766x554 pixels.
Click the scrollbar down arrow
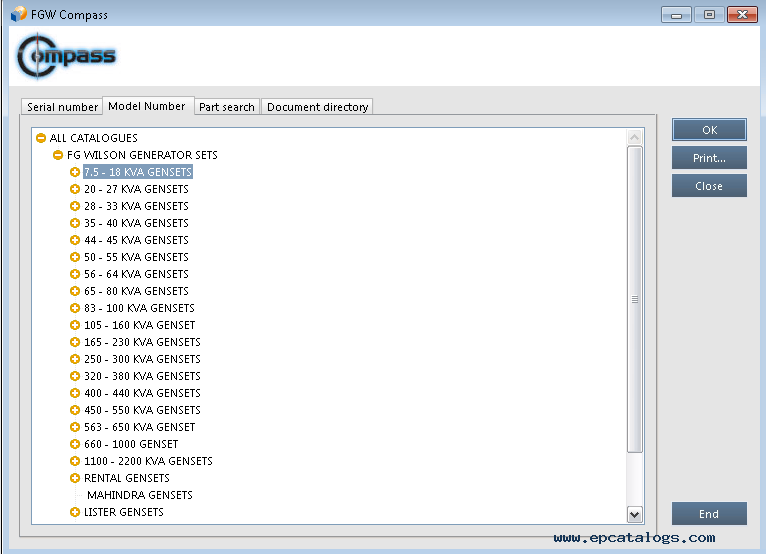(635, 514)
